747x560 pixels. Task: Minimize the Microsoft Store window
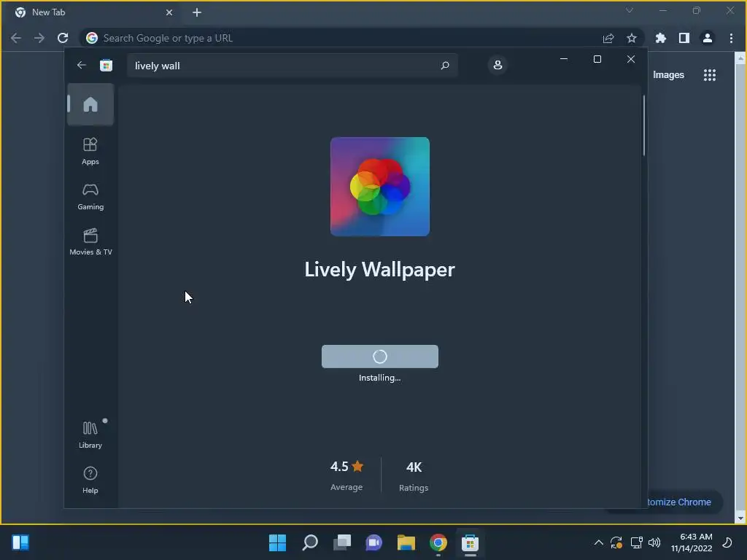(x=564, y=59)
